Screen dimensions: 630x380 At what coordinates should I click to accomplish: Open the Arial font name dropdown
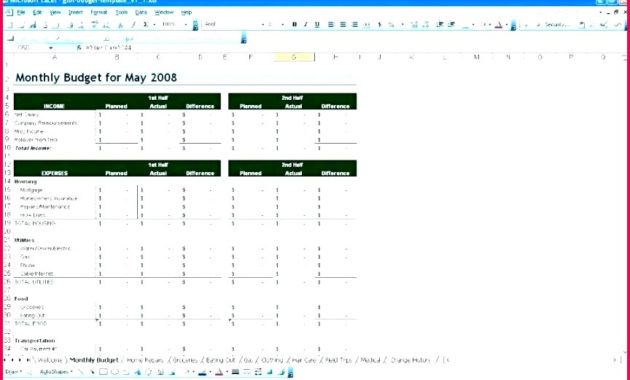click(x=263, y=25)
